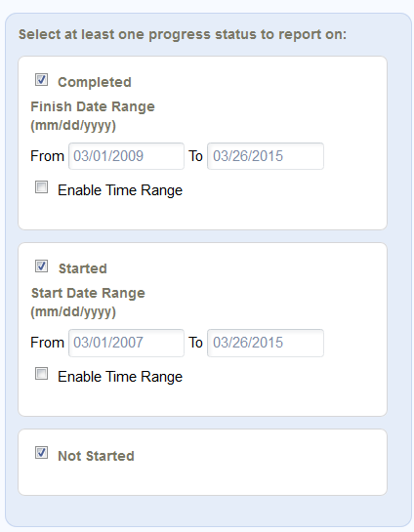Toggle the Not Started checkbox

[x=41, y=453]
